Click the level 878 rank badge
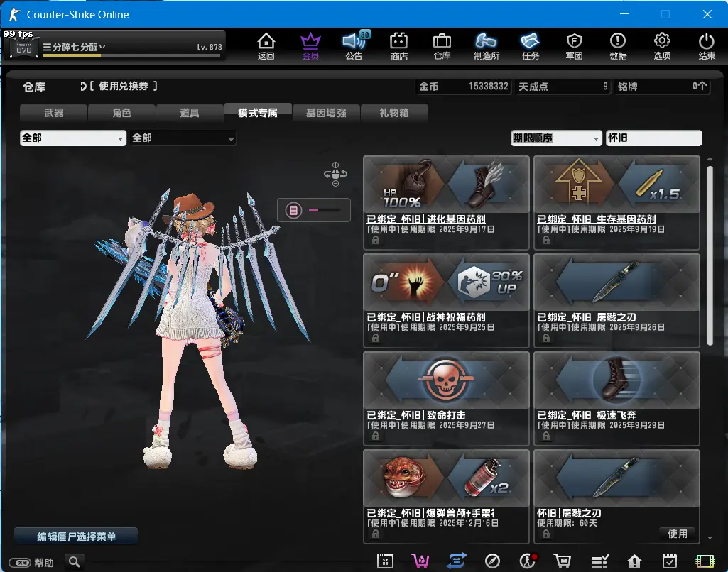 24,48
